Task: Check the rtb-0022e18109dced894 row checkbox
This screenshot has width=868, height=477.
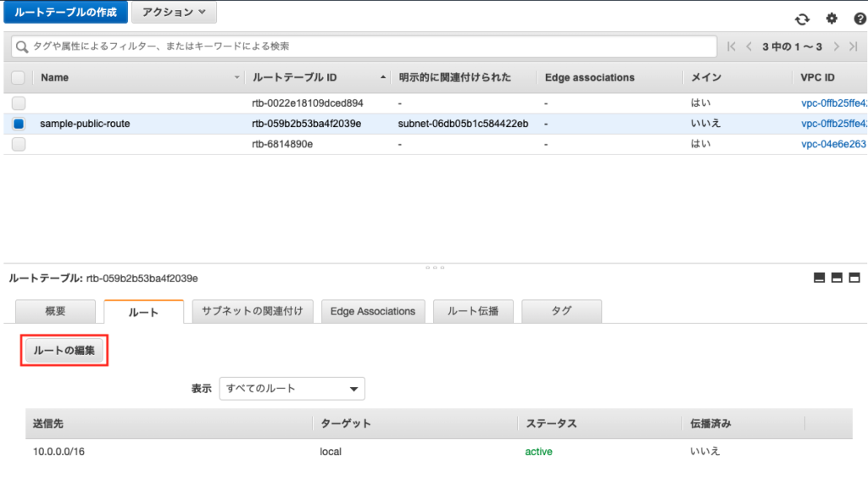Action: coord(19,103)
